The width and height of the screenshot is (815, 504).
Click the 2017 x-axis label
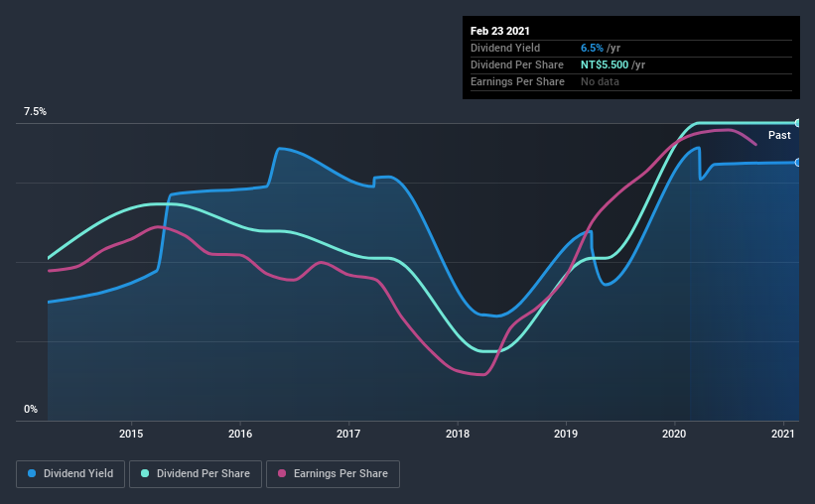click(x=348, y=434)
